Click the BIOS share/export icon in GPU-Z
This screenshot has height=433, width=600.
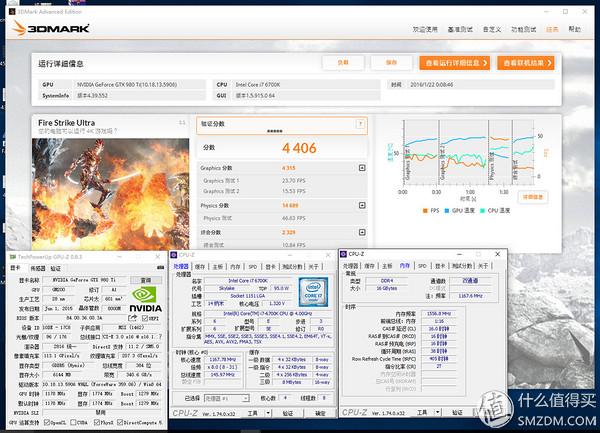click(132, 318)
